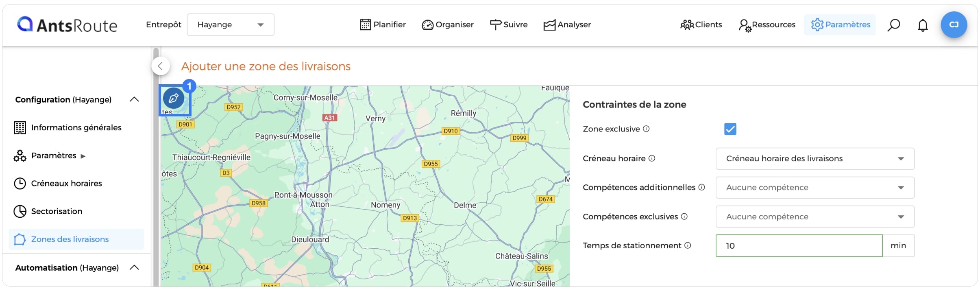The image size is (980, 289).
Task: Click the Ajouter une zone des livraisons title
Action: click(266, 66)
